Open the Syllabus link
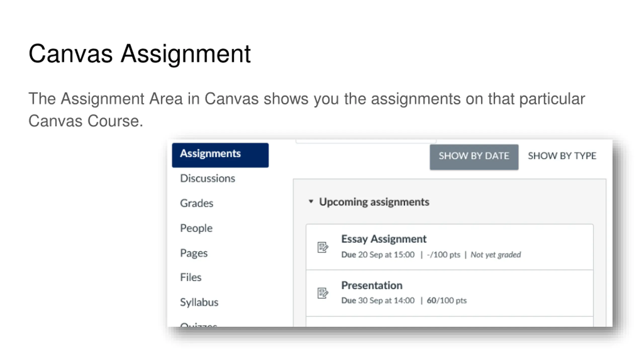644x362 pixels. [199, 302]
